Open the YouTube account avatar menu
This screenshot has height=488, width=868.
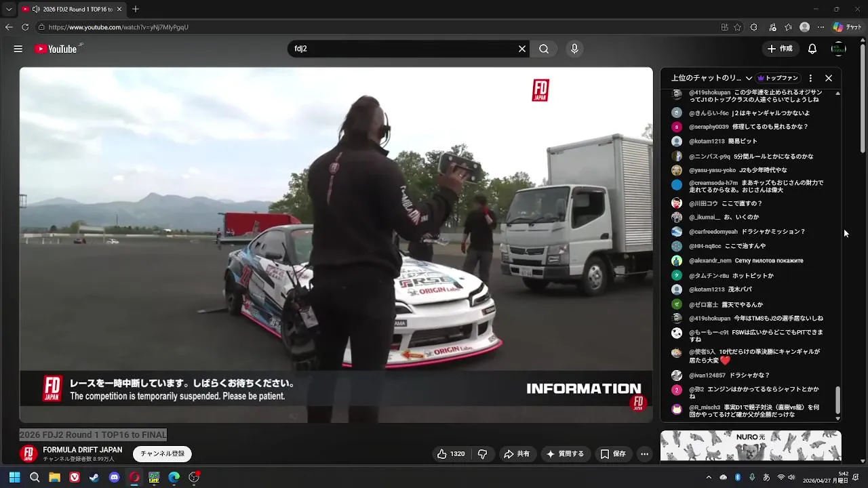tap(839, 49)
